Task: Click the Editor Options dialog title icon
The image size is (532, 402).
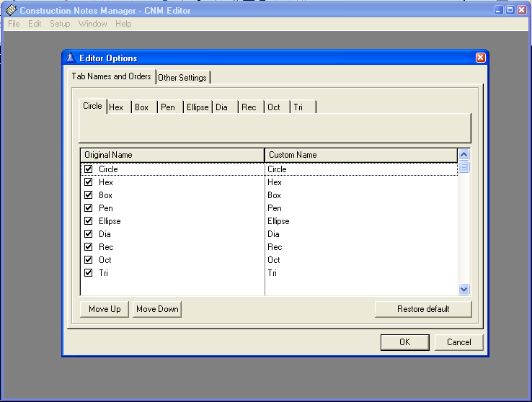Action: (71, 58)
